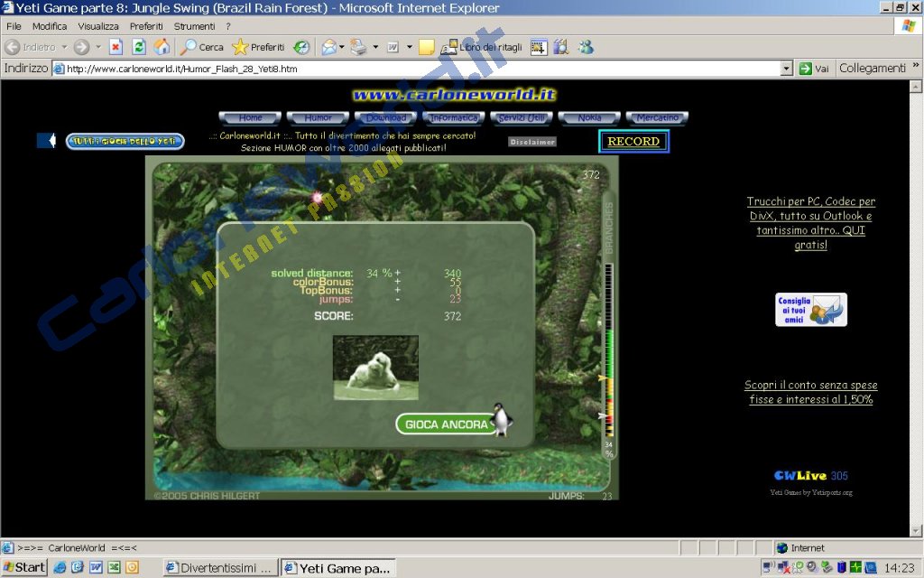Click the screen capture selection icon
Image resolution: width=924 pixels, height=578 pixels.
[539, 47]
